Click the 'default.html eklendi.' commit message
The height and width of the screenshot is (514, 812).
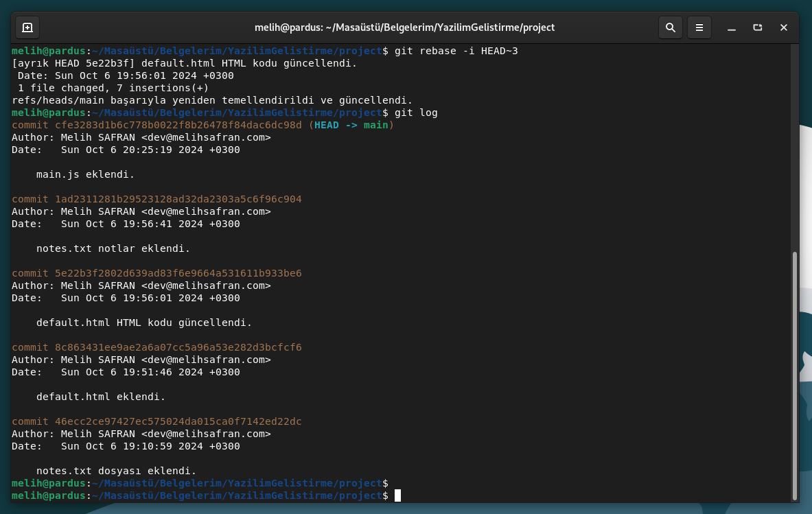pos(101,397)
